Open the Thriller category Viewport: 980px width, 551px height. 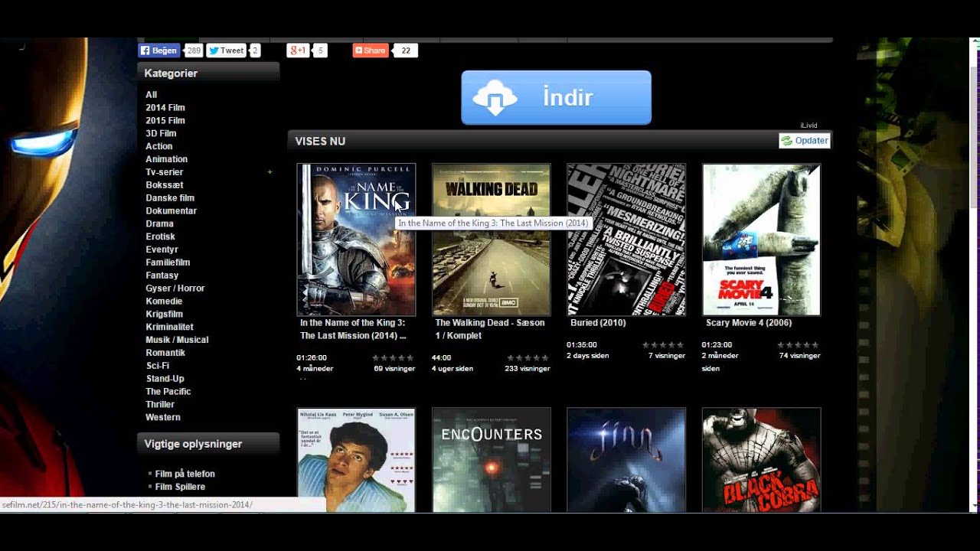(161, 405)
